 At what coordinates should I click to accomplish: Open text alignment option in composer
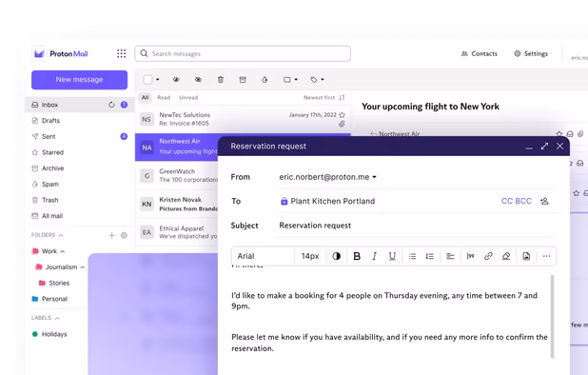[x=450, y=256]
